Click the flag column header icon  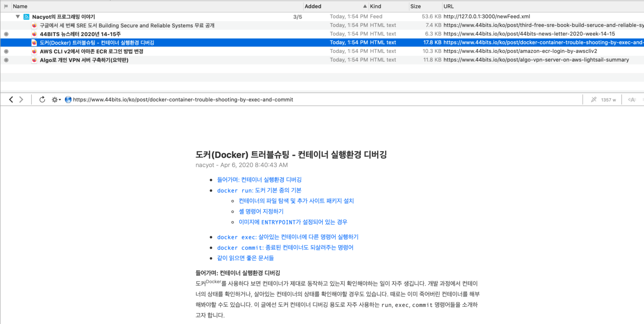pos(6,6)
